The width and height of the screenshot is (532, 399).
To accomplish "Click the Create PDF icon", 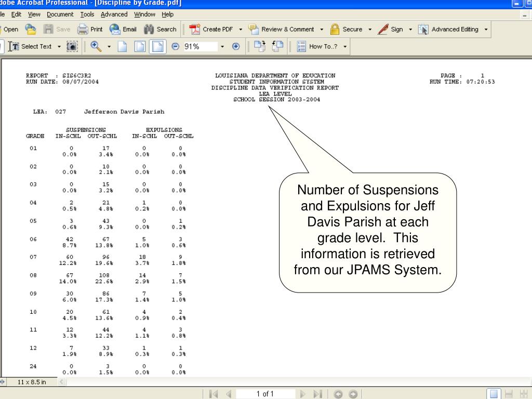I will click(x=195, y=29).
